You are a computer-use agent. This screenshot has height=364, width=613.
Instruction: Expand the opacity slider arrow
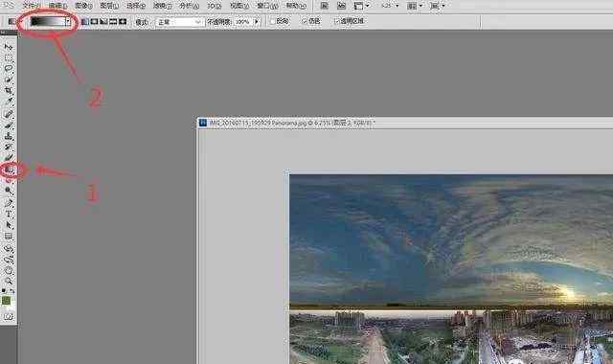257,22
